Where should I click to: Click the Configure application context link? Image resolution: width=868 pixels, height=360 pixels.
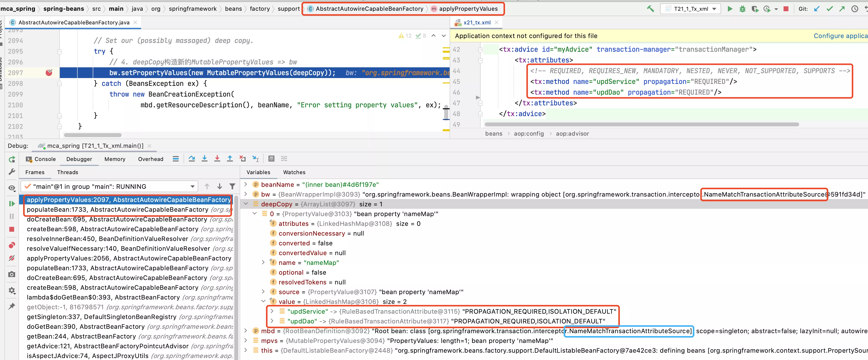coord(840,36)
